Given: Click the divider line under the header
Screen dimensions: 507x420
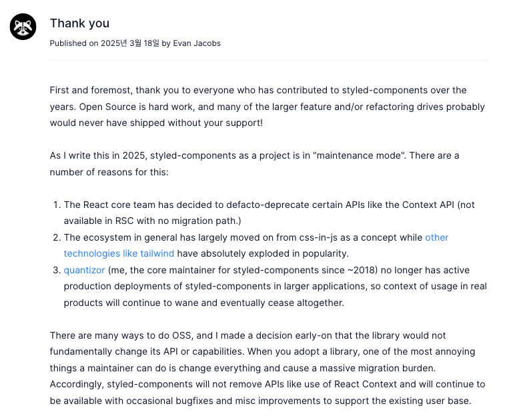Looking at the screenshot, I should click(x=269, y=60).
